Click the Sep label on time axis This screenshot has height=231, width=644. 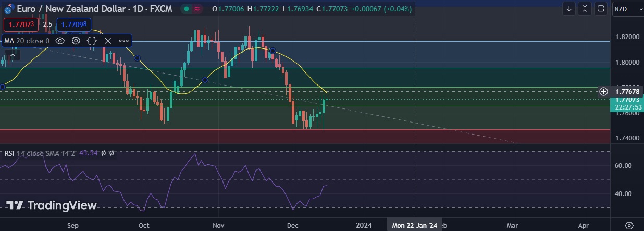(73, 225)
